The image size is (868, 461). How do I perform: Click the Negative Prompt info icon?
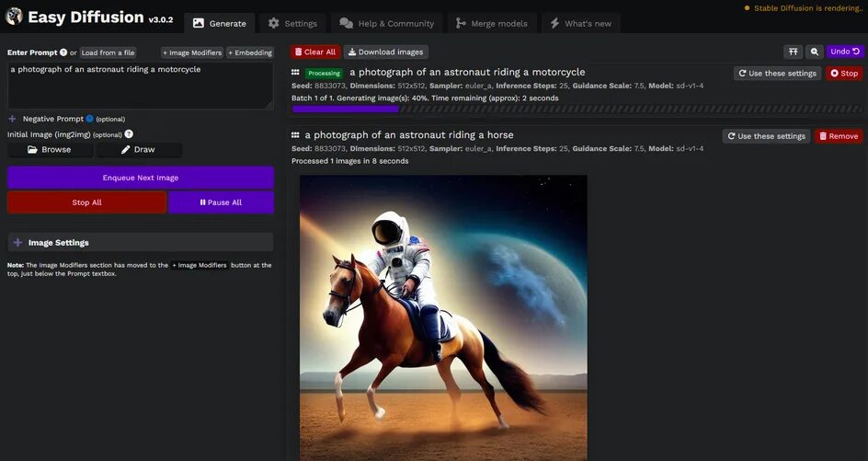coord(89,119)
